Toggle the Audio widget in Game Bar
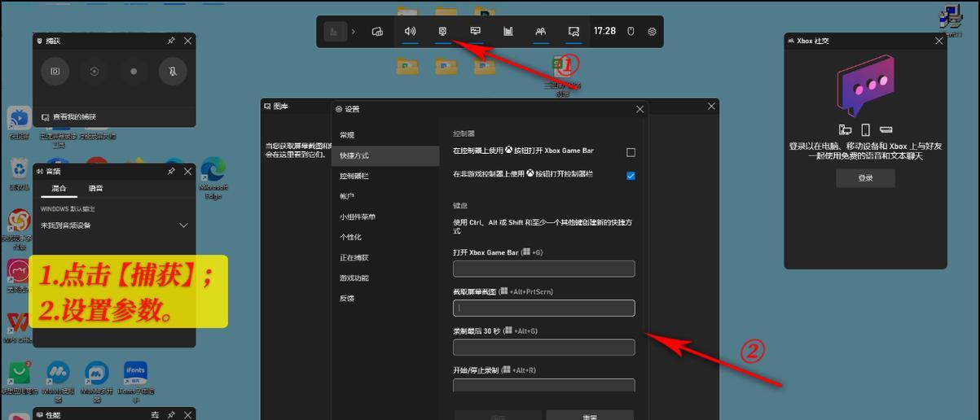The image size is (980, 420). click(410, 32)
